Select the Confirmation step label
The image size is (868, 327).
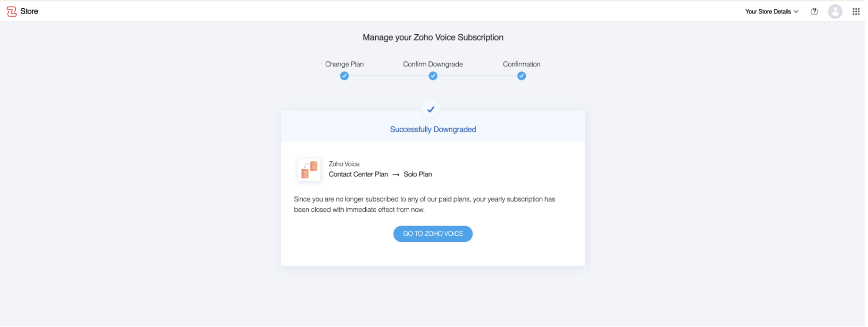tap(521, 64)
